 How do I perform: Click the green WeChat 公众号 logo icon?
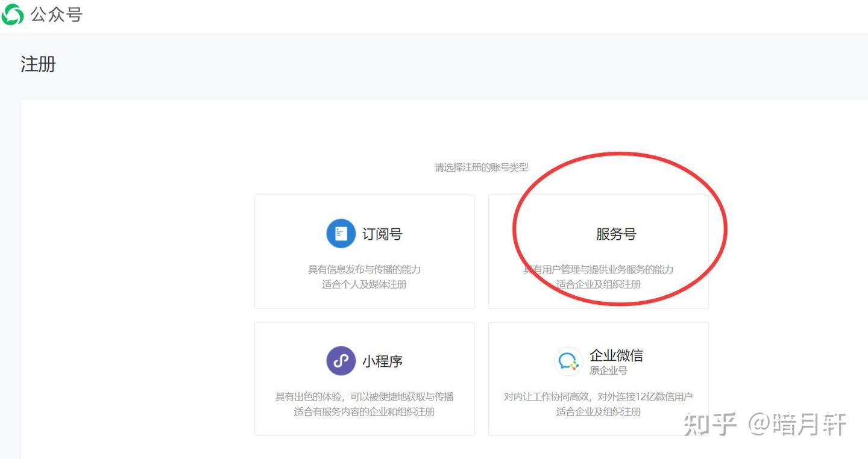coord(12,14)
